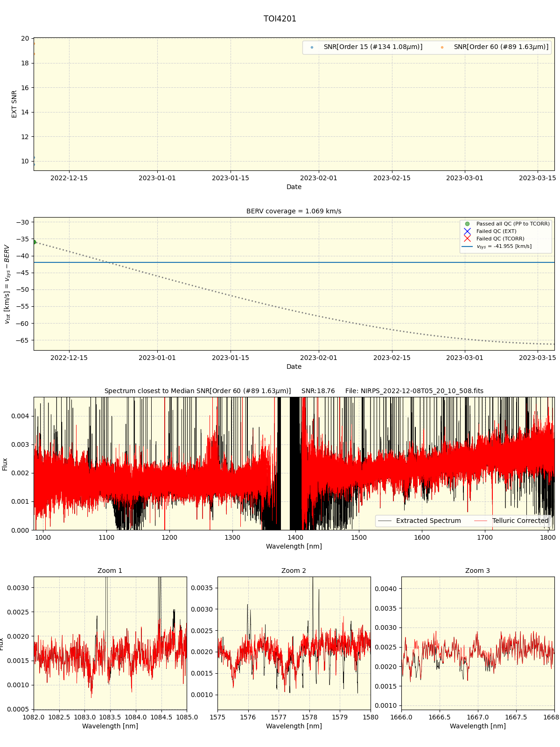This screenshot has height=747, width=560.
Task: Select the Telluric Corrected legend entry
Action: click(x=511, y=521)
